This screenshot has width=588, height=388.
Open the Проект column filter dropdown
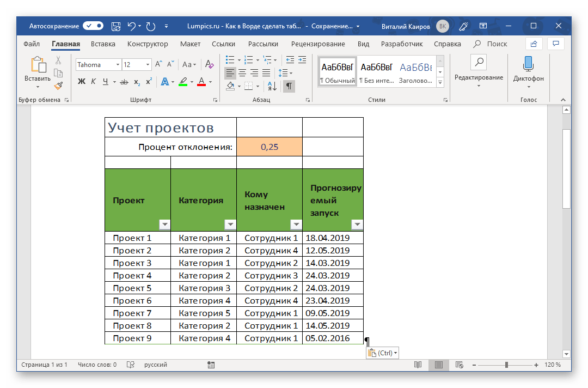pos(164,225)
